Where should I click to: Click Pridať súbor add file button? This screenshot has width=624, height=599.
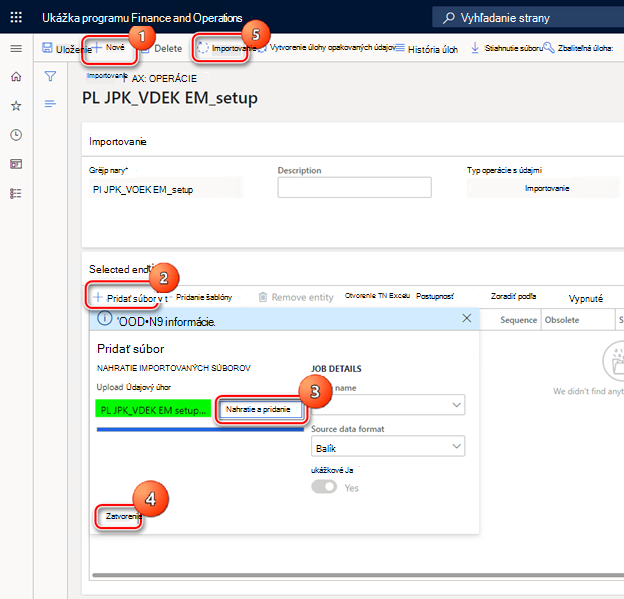pyautogui.click(x=130, y=298)
